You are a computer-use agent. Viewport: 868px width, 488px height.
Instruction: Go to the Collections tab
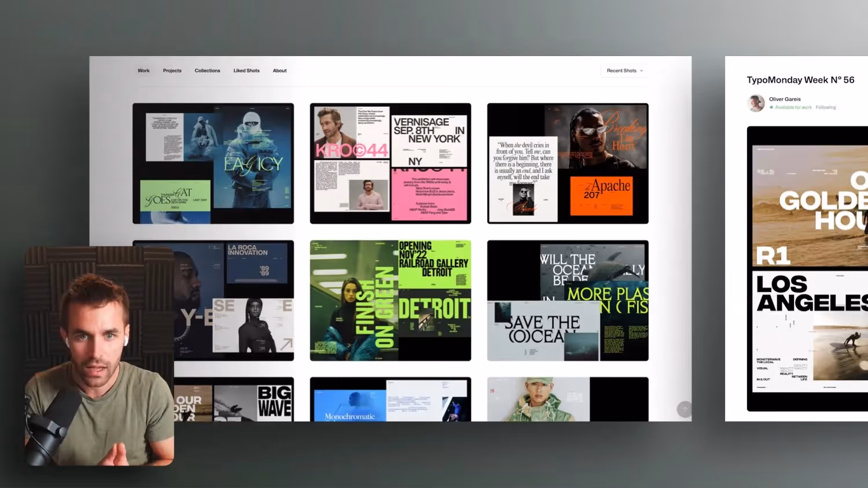coord(207,71)
